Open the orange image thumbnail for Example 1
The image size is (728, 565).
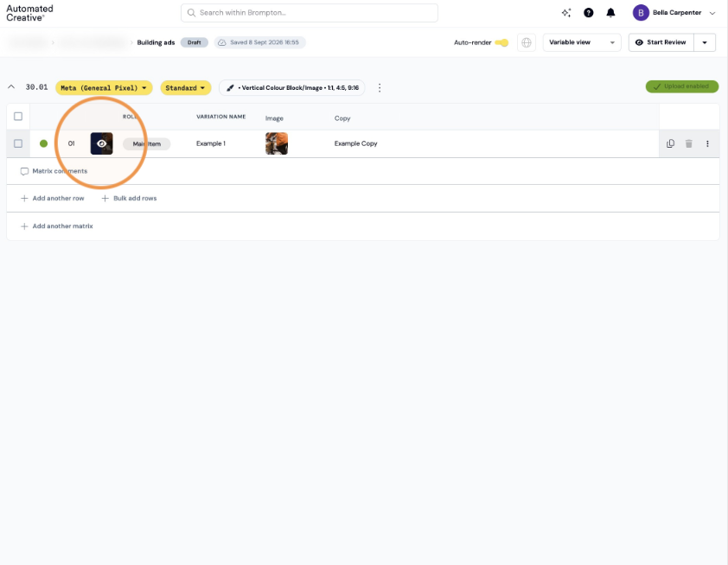[x=277, y=143]
